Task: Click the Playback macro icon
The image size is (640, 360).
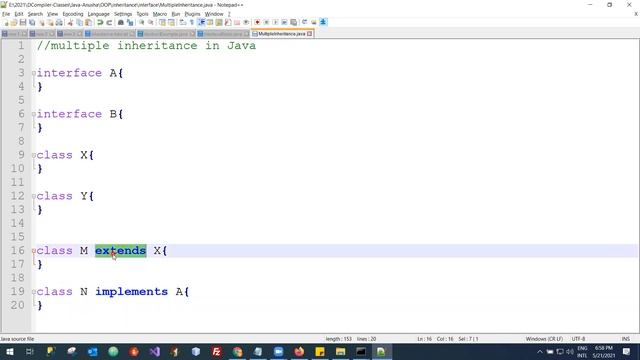Action: [275, 22]
